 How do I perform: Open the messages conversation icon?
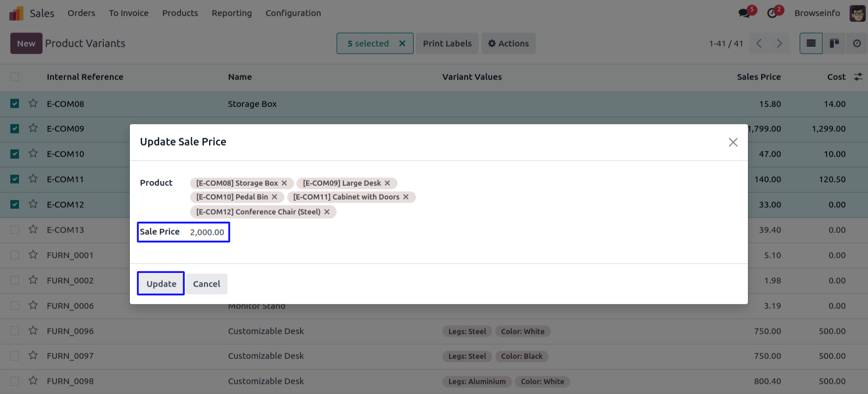(744, 13)
